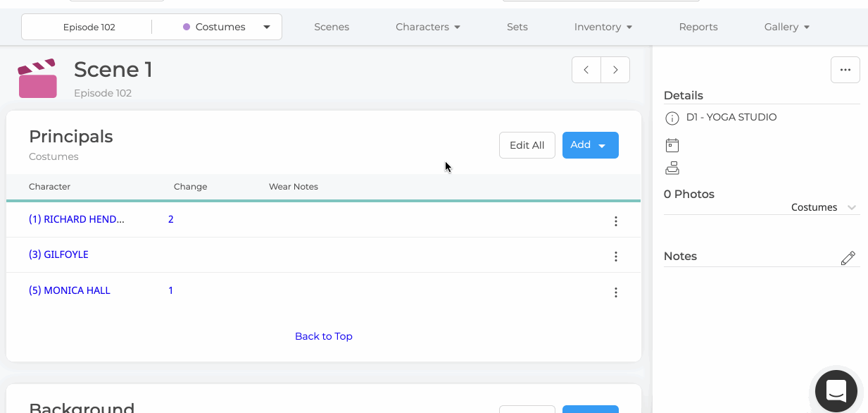Click the Wear Notes column header
The image size is (868, 413).
point(294,187)
